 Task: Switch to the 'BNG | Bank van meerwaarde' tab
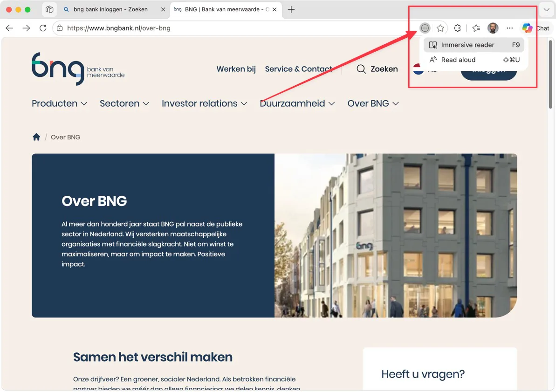(x=226, y=10)
